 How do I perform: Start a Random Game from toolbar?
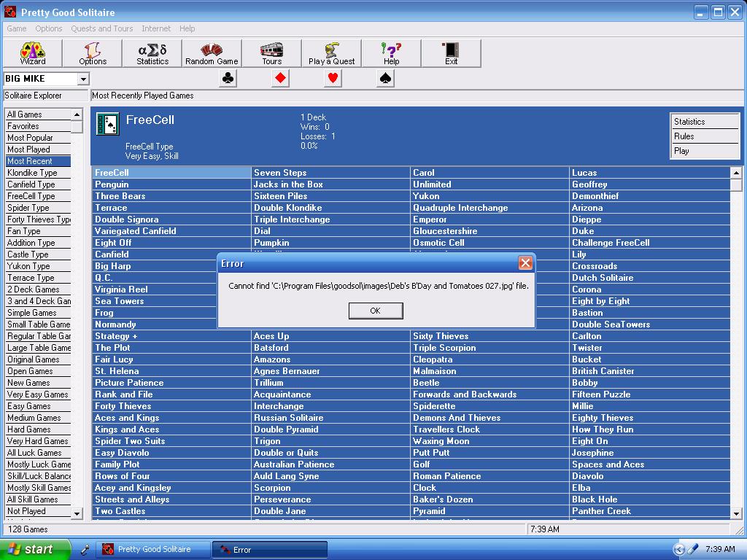(212, 52)
